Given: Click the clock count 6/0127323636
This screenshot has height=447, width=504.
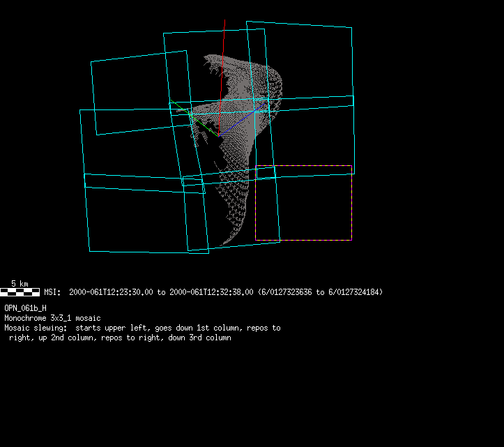Looking at the screenshot, I should coord(287,292).
